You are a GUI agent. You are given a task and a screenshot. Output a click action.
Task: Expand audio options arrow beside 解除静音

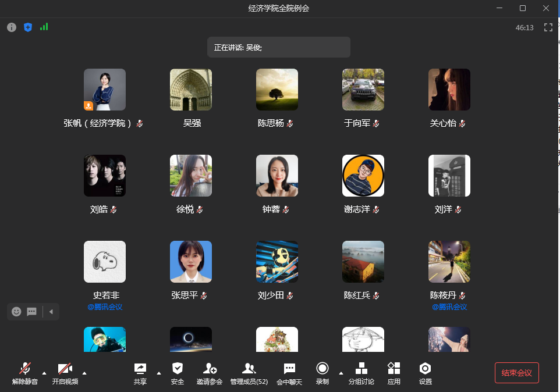pos(44,373)
